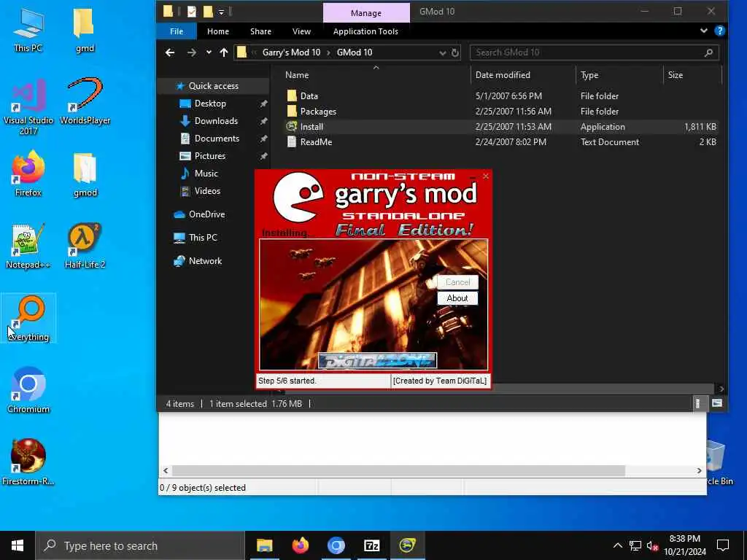Sort by Name column header
747x560 pixels.
point(297,75)
